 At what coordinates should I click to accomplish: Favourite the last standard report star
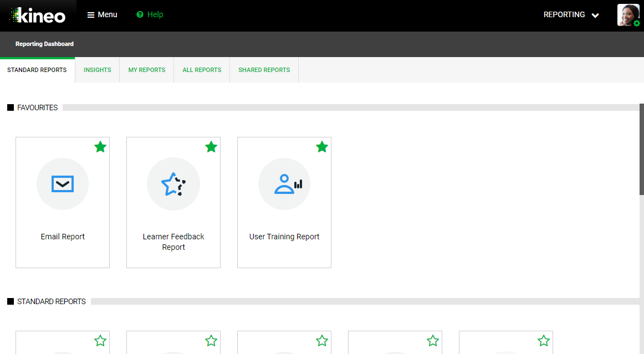[544, 341]
